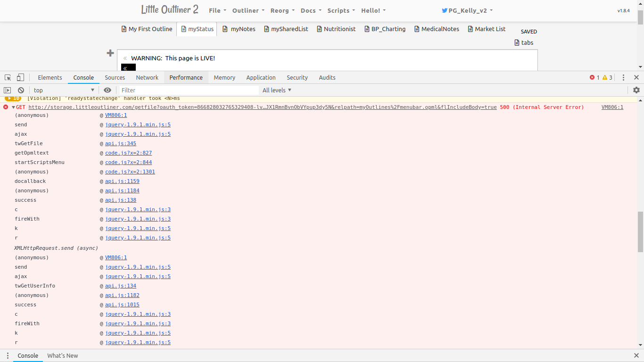
Task: Open the Hello! menu
Action: point(373,10)
